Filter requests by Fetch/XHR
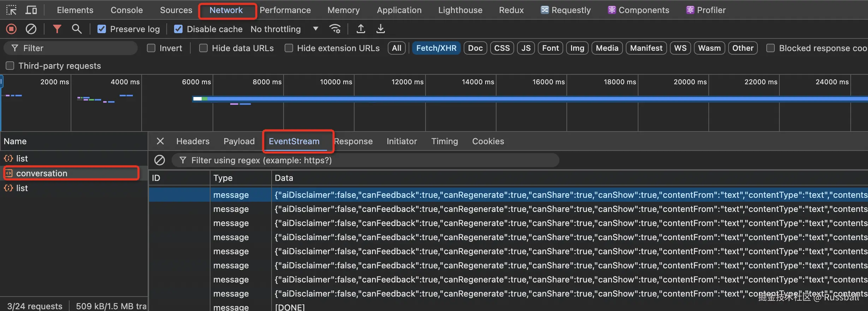 pos(436,48)
